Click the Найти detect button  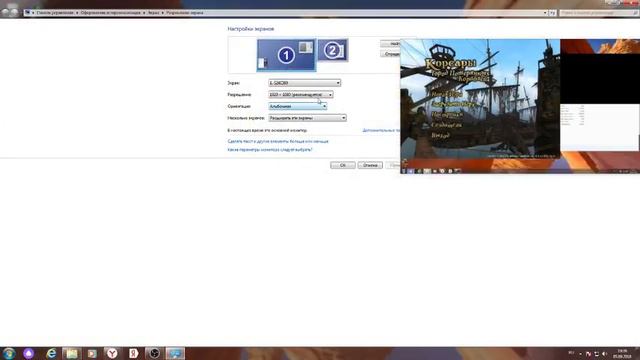tap(391, 44)
